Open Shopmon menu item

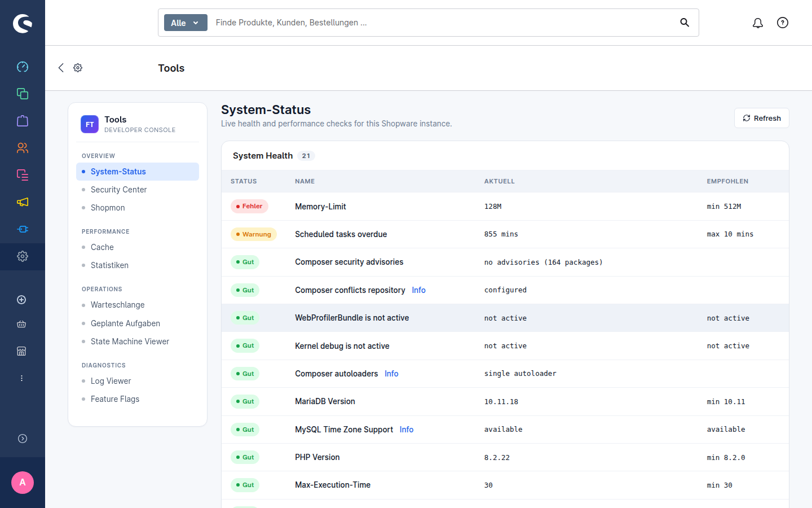point(138,208)
